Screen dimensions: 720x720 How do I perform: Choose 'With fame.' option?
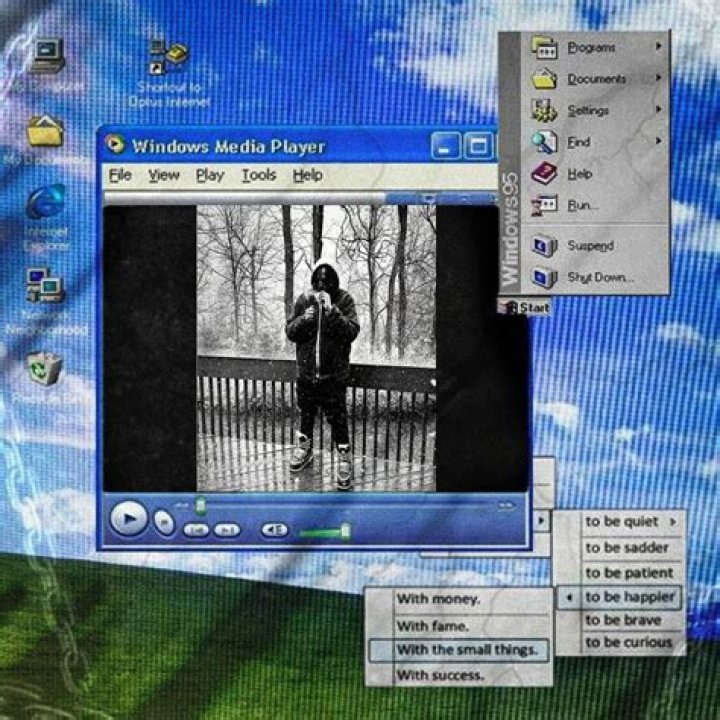pyautogui.click(x=433, y=626)
